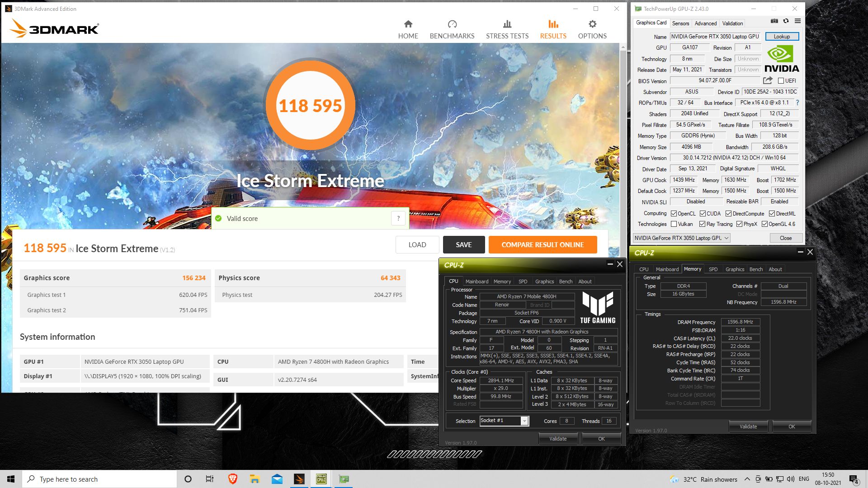Screen dimensions: 868x488
Task: Open Graphics tab in right CPU-Z window
Action: click(735, 269)
